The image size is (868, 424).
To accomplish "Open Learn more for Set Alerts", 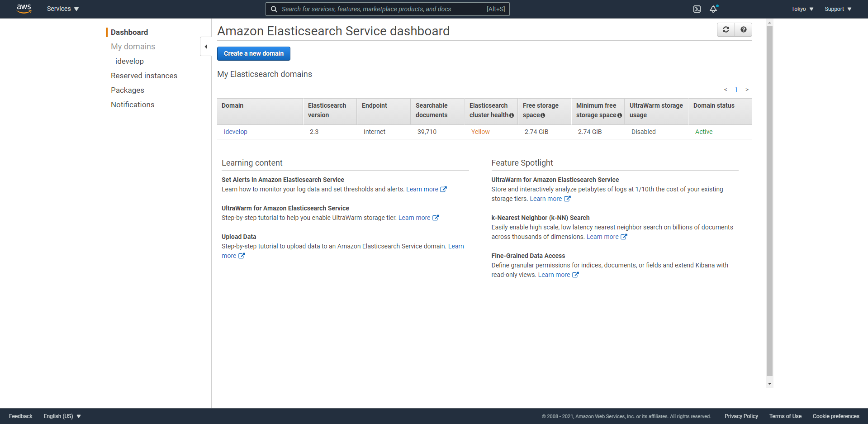I will [426, 189].
